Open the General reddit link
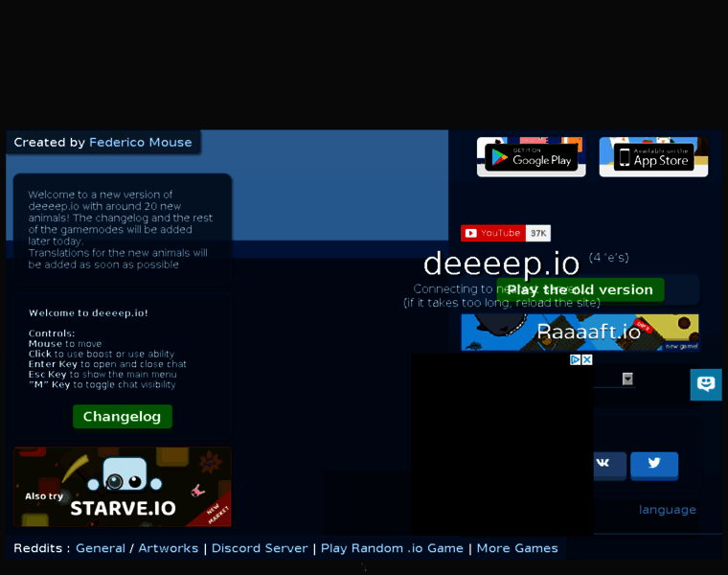Screen dimensions: 728x575 101,548
